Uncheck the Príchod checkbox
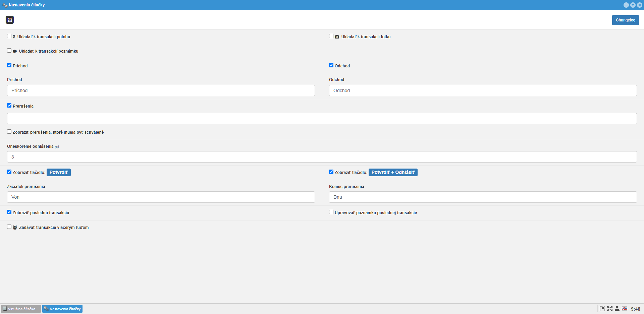Viewport: 644px width, 314px height. pos(9,65)
